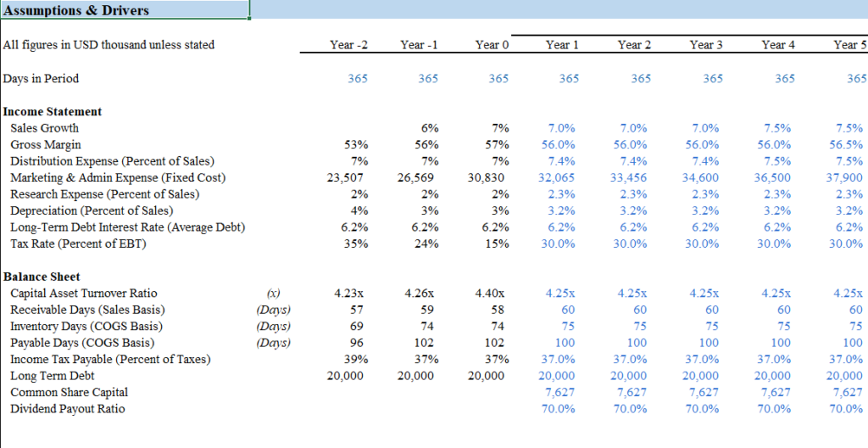Select Year 4 Sales Growth cell 7.5%

click(x=777, y=128)
